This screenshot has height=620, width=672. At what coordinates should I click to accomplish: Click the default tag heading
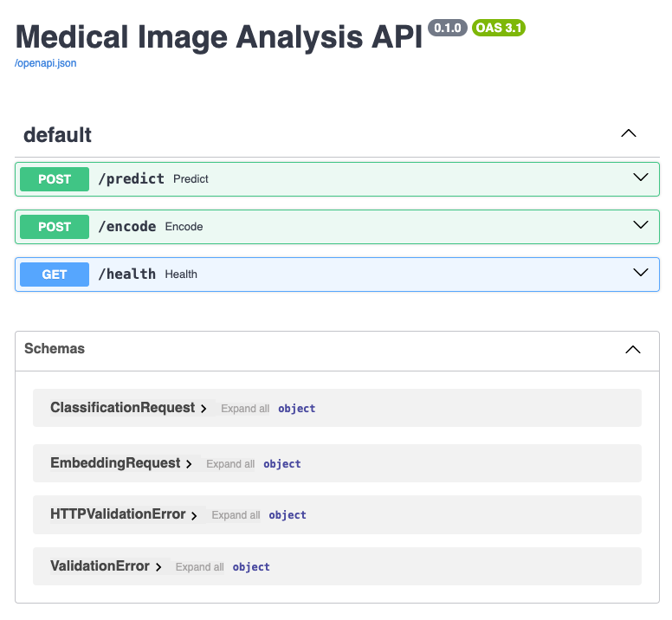(x=57, y=135)
